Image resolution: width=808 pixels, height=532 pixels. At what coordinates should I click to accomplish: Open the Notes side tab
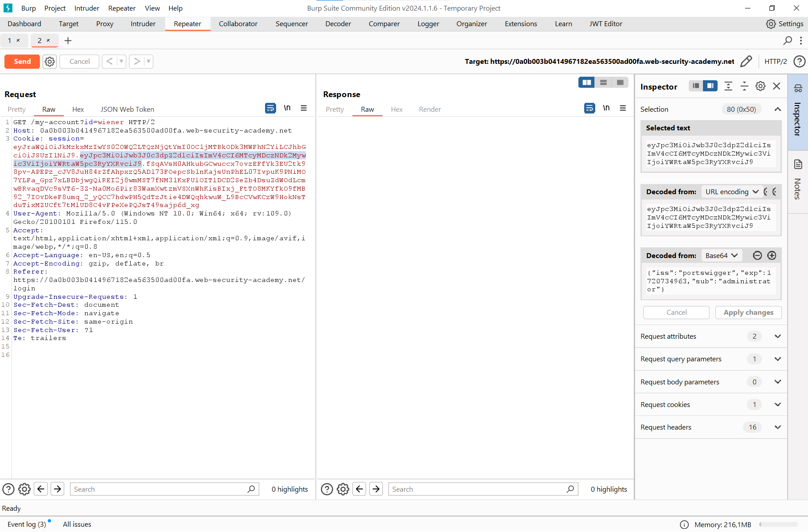[798, 182]
